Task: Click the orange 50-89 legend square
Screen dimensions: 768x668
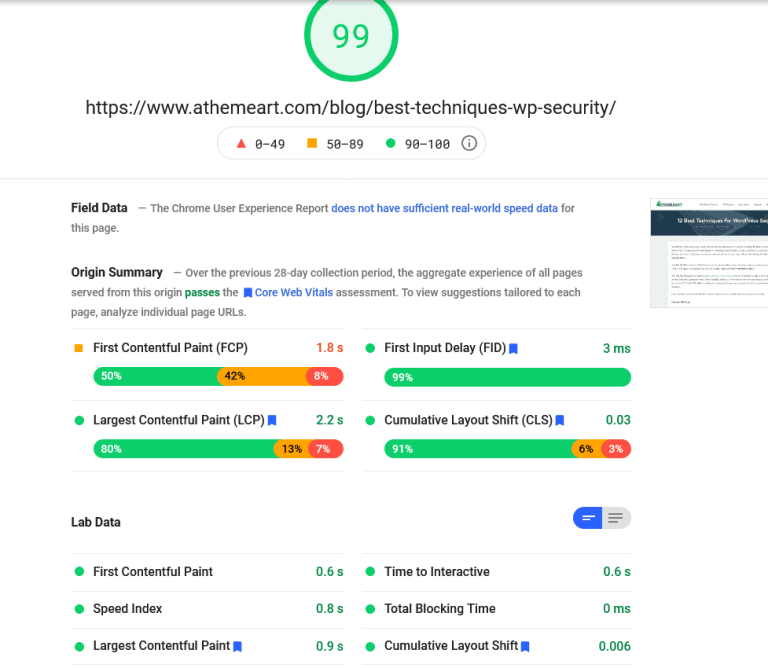Action: pos(312,144)
